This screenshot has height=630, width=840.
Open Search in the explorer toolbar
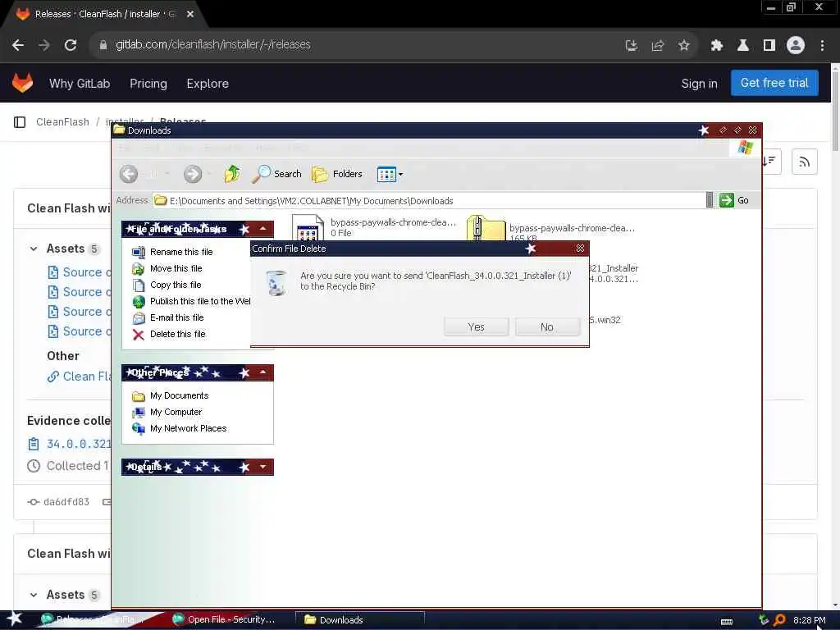tap(277, 174)
